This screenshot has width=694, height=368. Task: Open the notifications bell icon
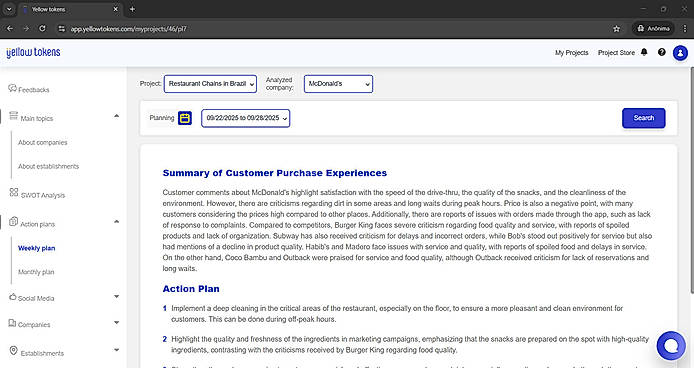click(x=644, y=52)
